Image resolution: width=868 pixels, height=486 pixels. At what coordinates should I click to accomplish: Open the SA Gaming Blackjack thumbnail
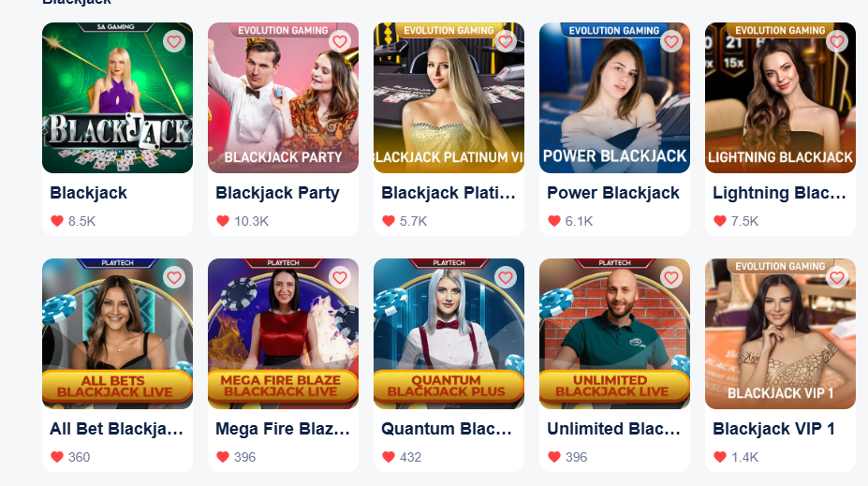[117, 98]
